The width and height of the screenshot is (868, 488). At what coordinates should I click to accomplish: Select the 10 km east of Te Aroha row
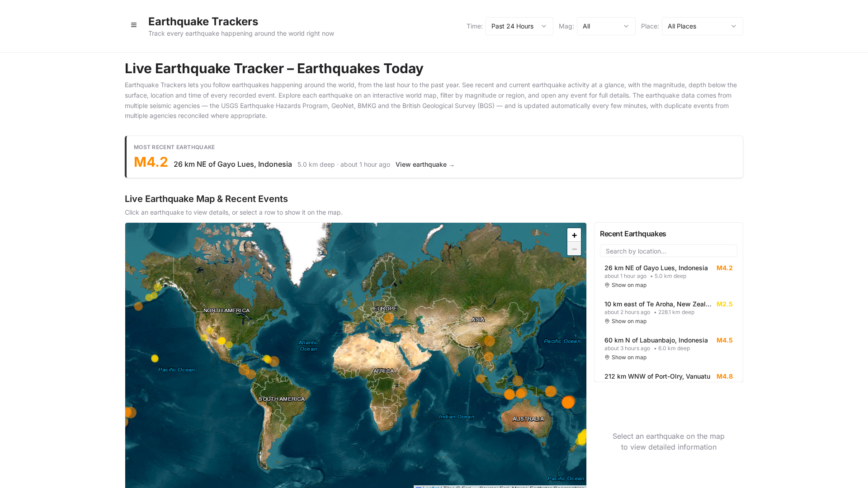click(668, 312)
